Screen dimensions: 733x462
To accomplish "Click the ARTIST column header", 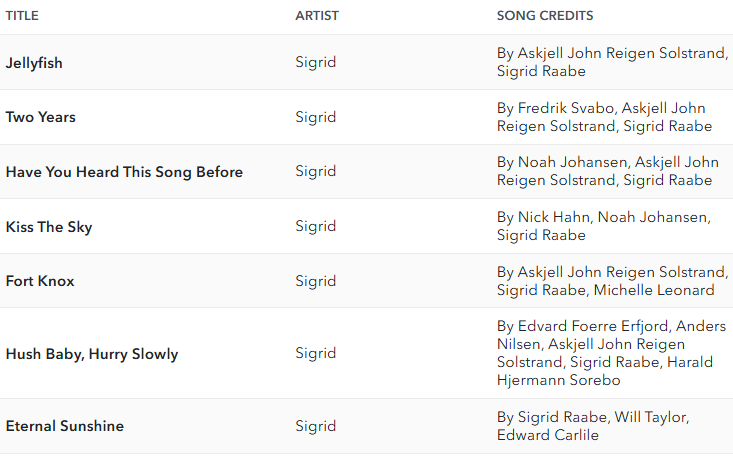I will point(316,15).
